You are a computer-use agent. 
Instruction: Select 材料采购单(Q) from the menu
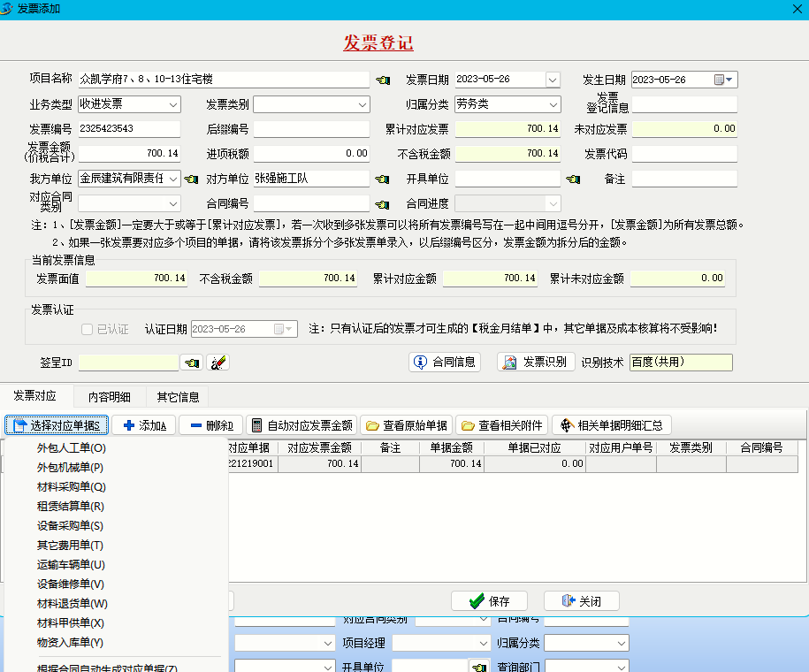click(71, 486)
